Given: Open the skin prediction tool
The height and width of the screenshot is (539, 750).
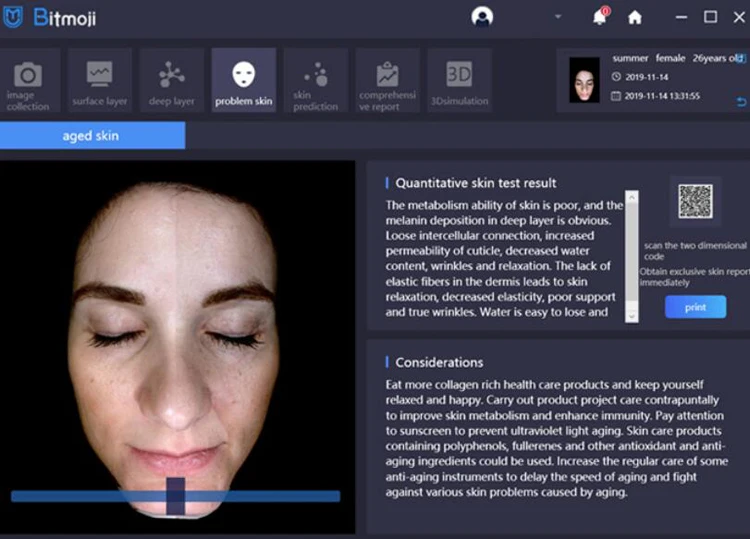Looking at the screenshot, I should coord(316,80).
